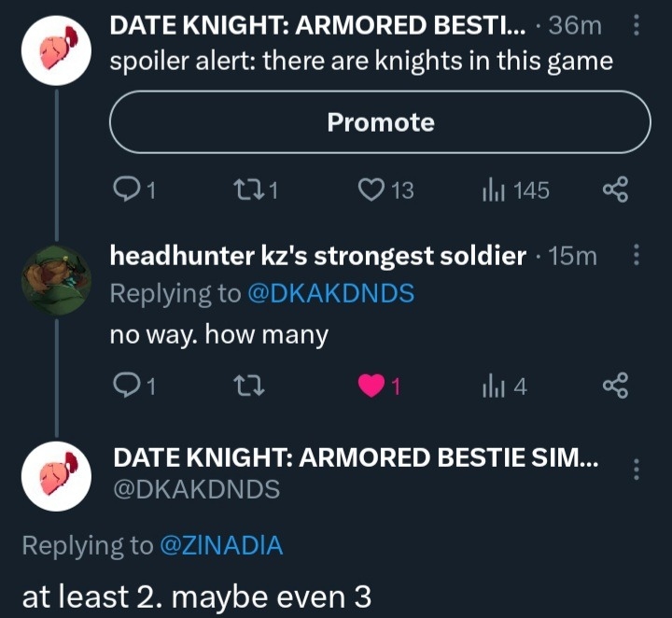Open headhunter kz's profile avatar
The image size is (672, 618).
point(55,277)
